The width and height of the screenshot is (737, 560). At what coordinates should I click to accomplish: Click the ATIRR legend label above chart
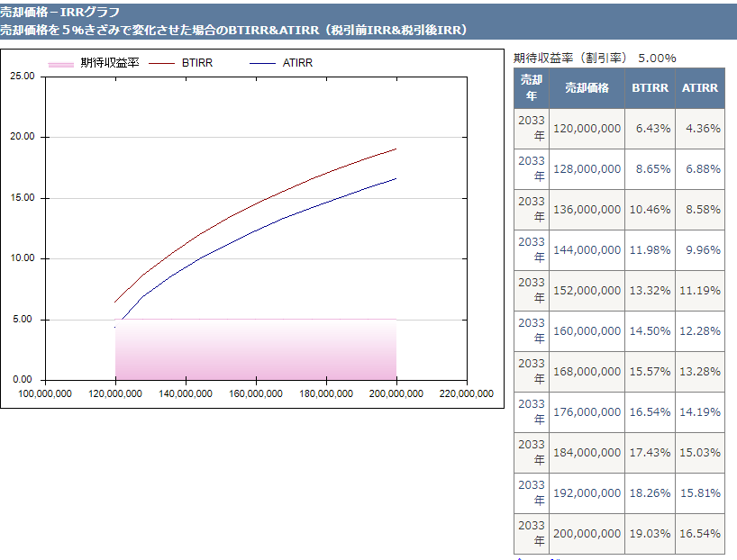(296, 63)
